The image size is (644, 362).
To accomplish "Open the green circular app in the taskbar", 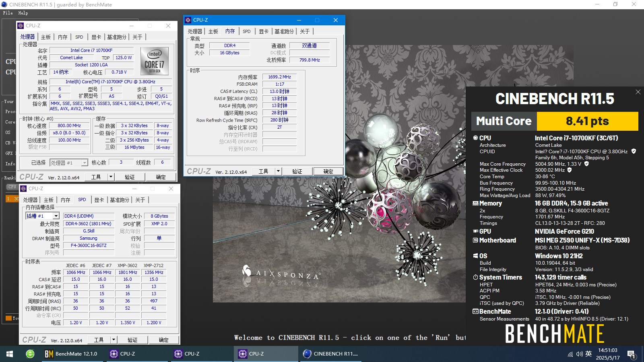I will [30, 354].
